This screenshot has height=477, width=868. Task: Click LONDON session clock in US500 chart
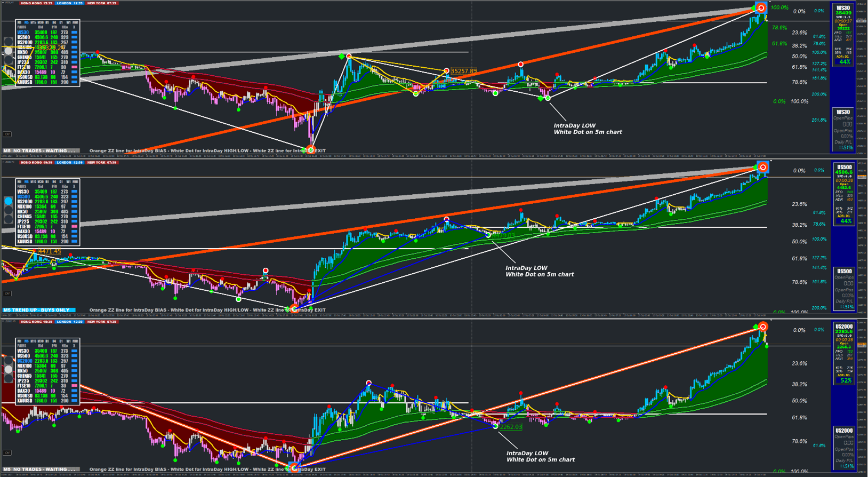70,162
